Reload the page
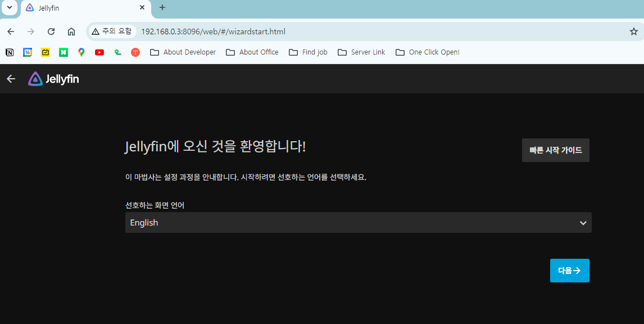Image resolution: width=644 pixels, height=324 pixels. (51, 31)
